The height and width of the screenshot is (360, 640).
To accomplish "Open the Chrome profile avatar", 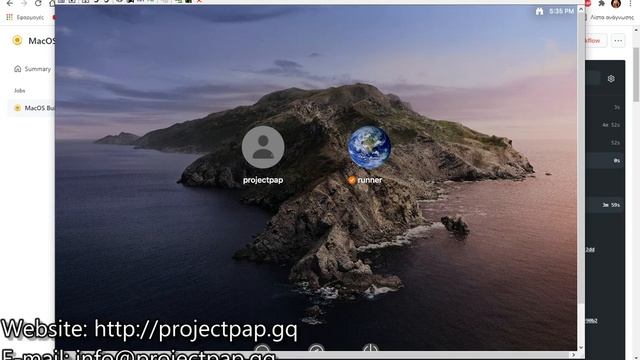I will point(616,3).
